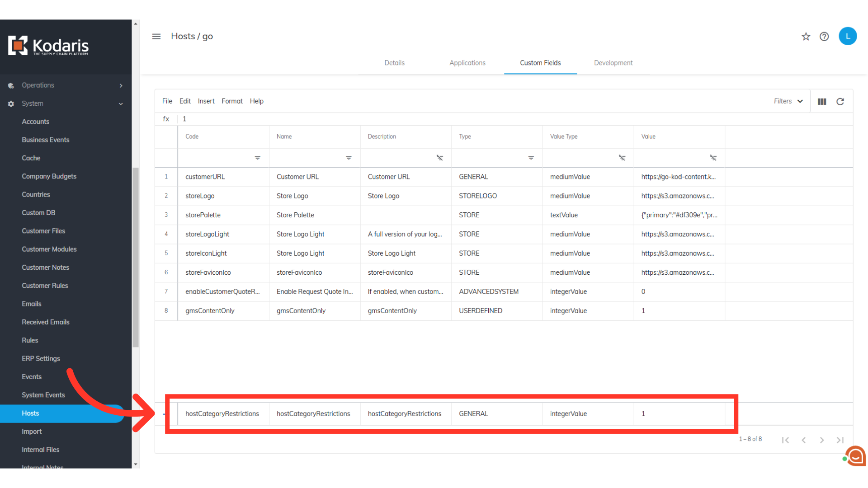Image resolution: width=868 pixels, height=488 pixels.
Task: Switch to the Development tab
Action: coord(613,63)
